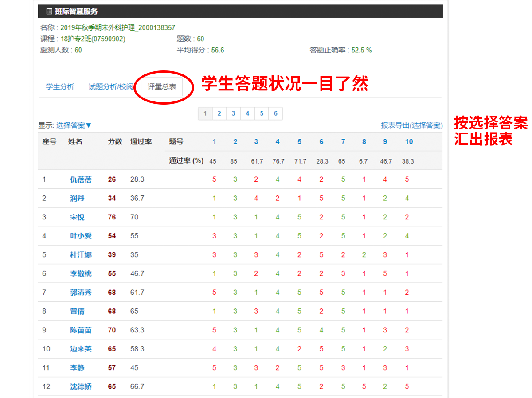
Task: Open student 仇蓓蓓's details
Action: coord(81,179)
